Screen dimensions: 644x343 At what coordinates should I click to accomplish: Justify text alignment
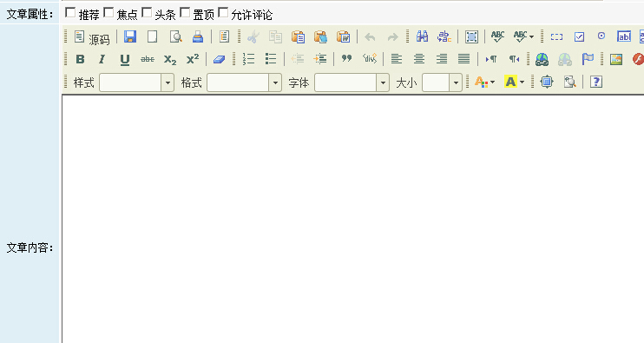[x=463, y=59]
